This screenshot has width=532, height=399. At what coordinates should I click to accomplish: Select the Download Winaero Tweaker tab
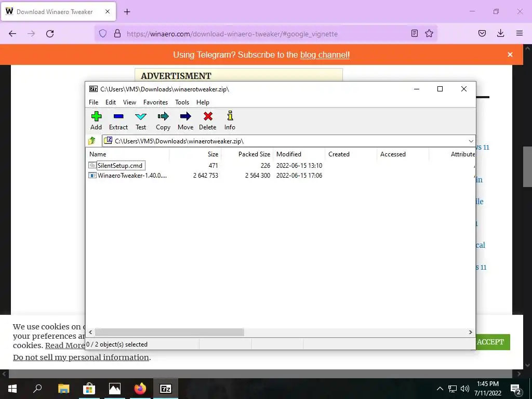(58, 11)
